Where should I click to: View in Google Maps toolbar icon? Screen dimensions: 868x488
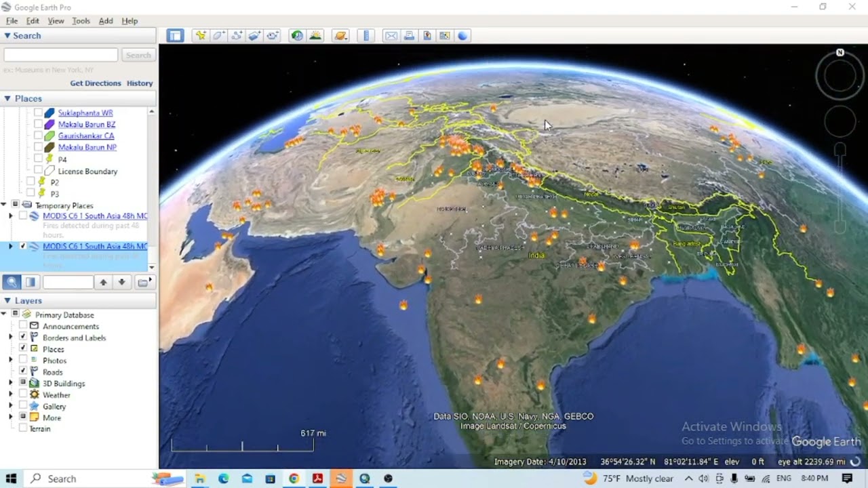pos(445,36)
